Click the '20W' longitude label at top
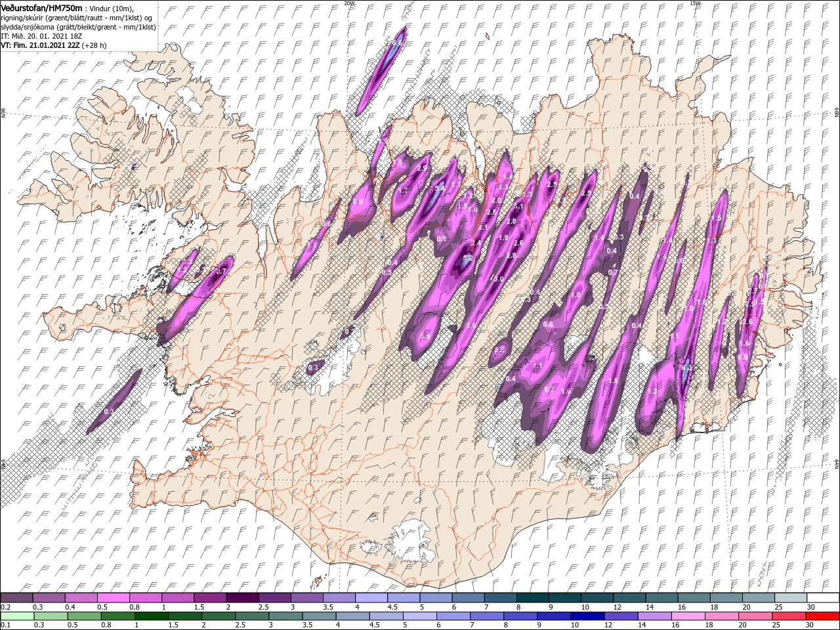 [350, 3]
